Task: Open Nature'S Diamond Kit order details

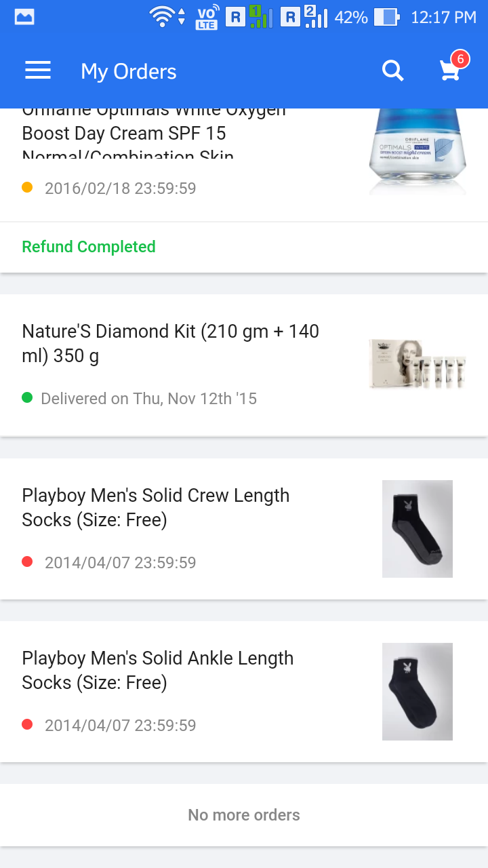Action: click(x=244, y=365)
